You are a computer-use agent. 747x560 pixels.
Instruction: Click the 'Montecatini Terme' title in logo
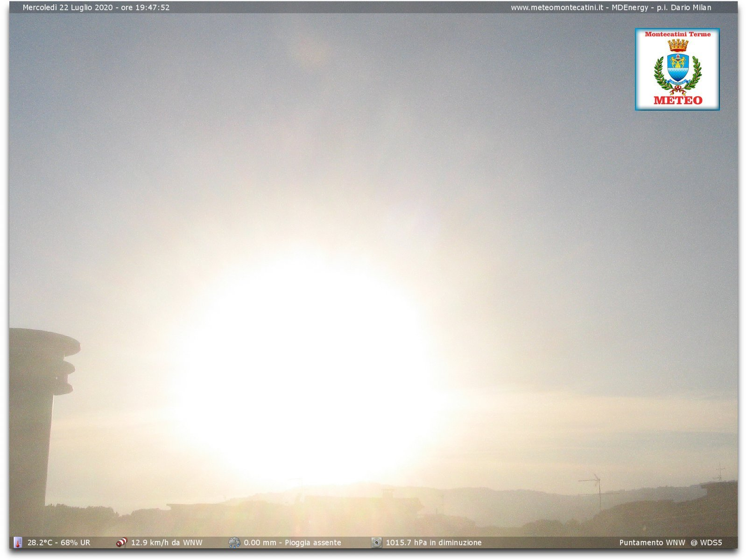click(x=677, y=34)
